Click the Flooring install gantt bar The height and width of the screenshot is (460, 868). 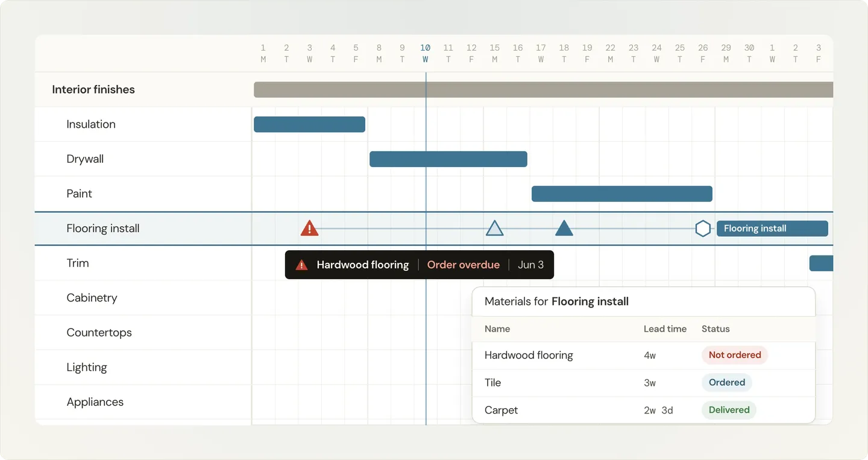(x=772, y=228)
